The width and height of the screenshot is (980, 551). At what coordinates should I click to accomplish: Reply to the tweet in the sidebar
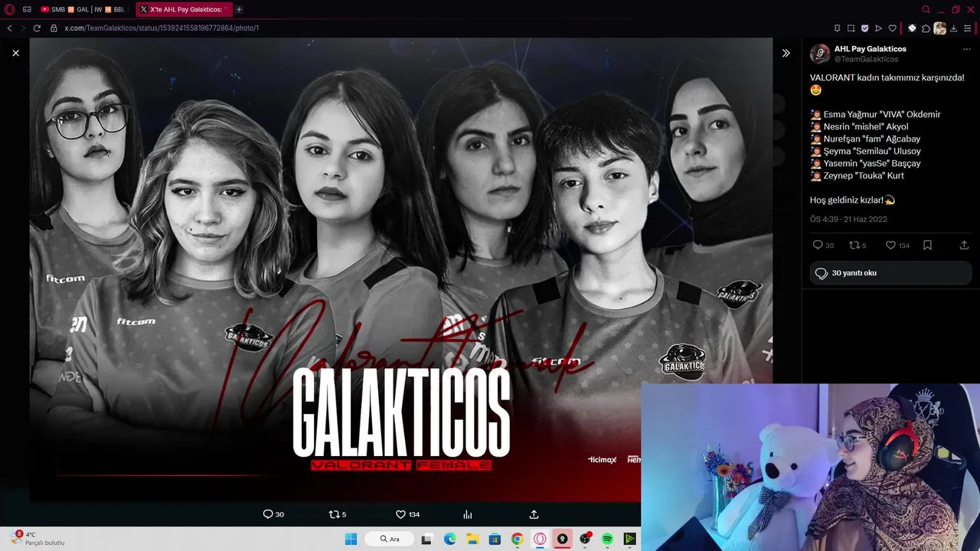pyautogui.click(x=818, y=245)
